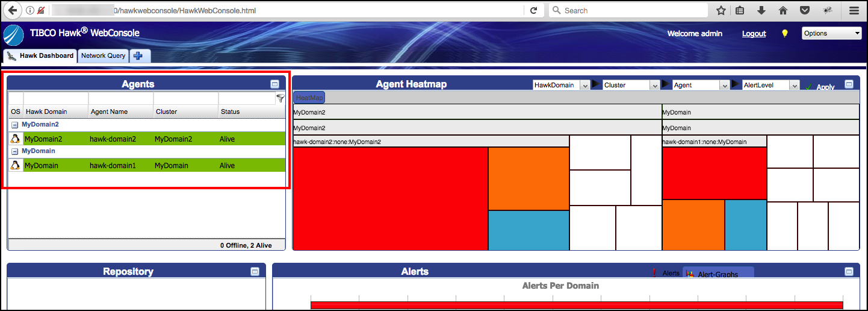The image size is (868, 311).
Task: Add a new tab with the plus icon
Action: click(x=138, y=56)
